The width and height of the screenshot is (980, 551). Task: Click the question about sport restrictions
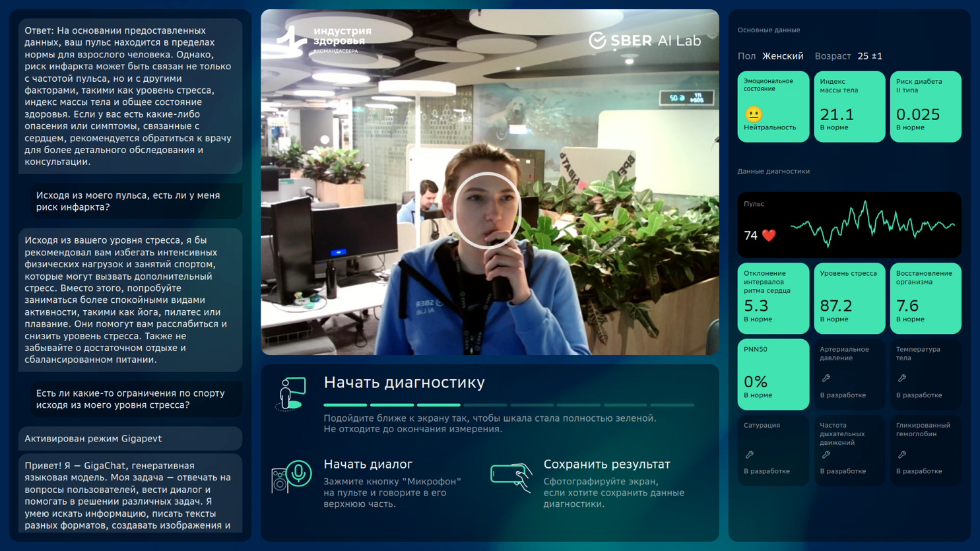tap(137, 399)
